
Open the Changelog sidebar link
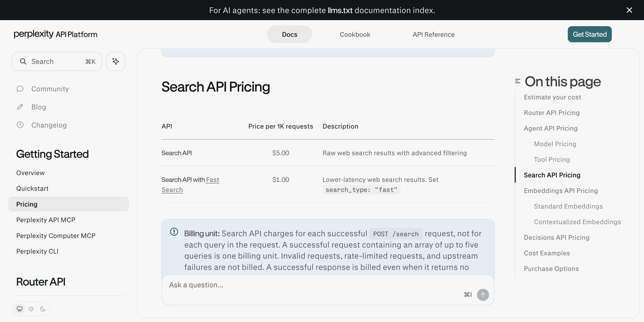tap(49, 125)
